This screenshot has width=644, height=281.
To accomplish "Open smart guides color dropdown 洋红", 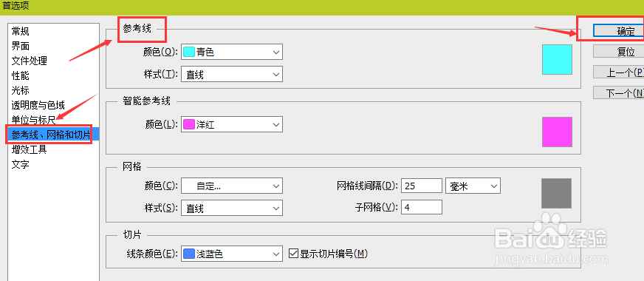I will tap(232, 124).
